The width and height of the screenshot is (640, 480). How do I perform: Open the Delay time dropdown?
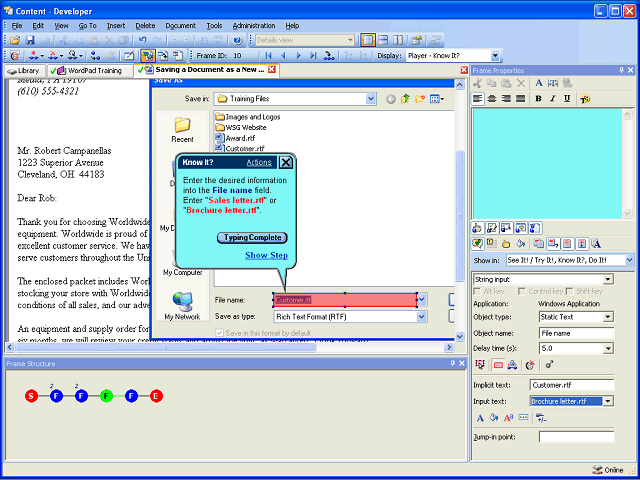[x=609, y=349]
